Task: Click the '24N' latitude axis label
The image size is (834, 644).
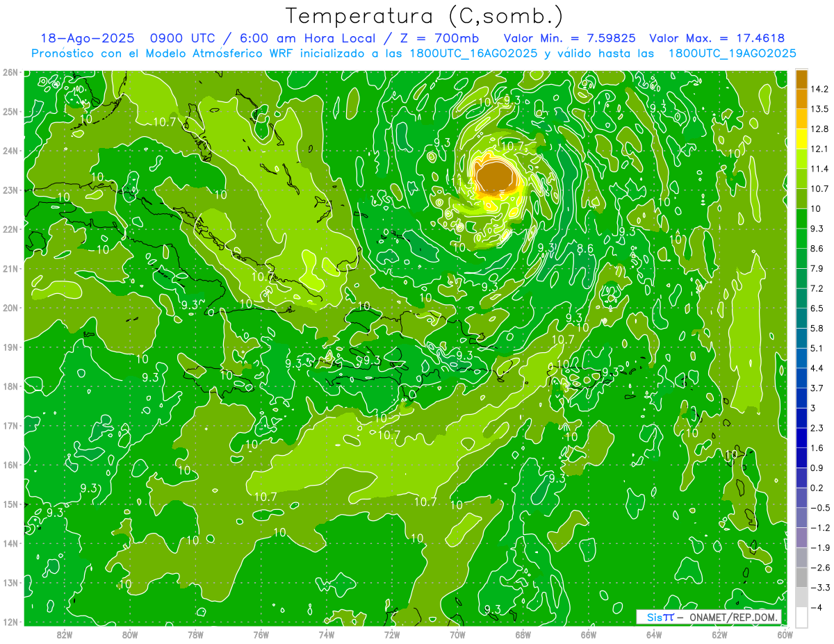Action: click(10, 151)
